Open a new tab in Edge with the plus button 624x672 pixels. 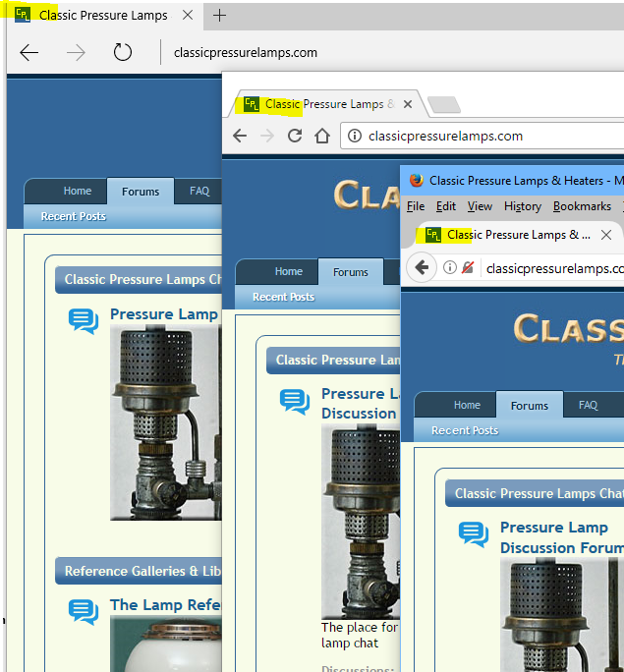tap(219, 16)
